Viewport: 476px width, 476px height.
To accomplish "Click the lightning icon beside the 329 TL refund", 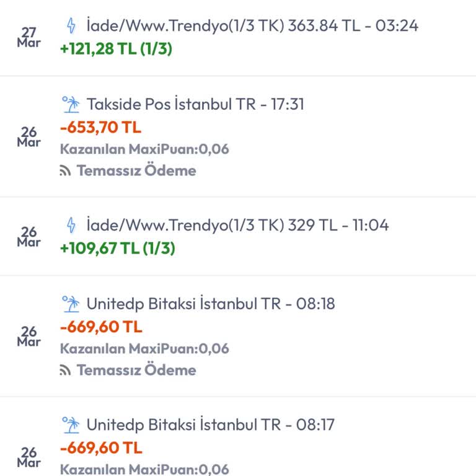I will tap(71, 224).
